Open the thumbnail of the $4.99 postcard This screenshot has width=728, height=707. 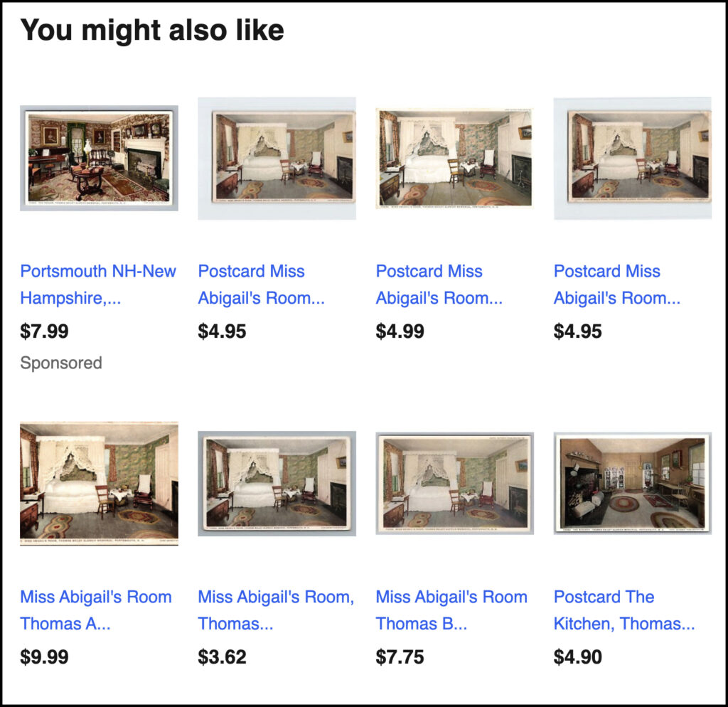coord(454,158)
